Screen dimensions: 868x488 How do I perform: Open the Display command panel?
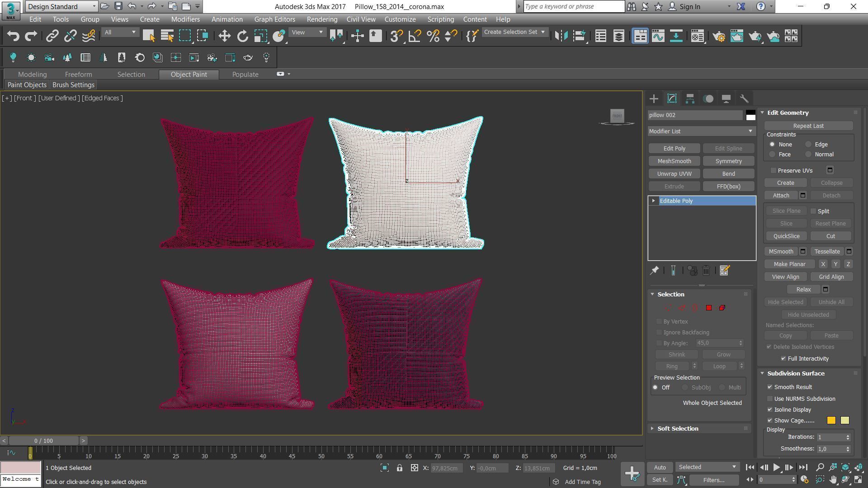pyautogui.click(x=726, y=99)
